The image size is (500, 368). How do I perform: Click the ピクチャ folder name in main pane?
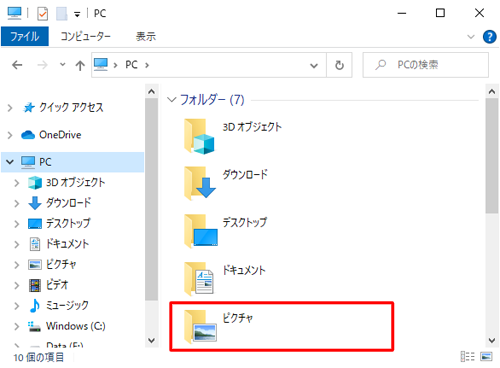tap(238, 318)
